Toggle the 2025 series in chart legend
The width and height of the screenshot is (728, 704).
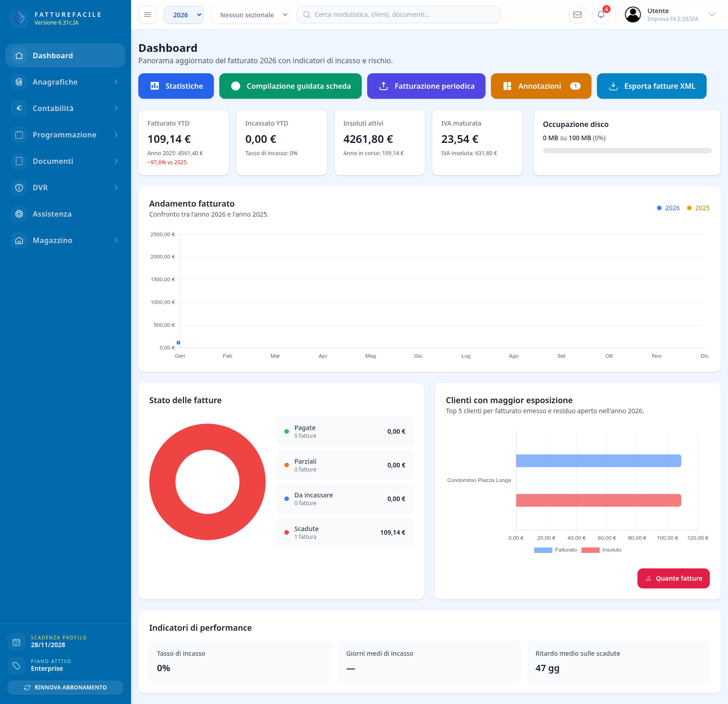click(x=698, y=208)
